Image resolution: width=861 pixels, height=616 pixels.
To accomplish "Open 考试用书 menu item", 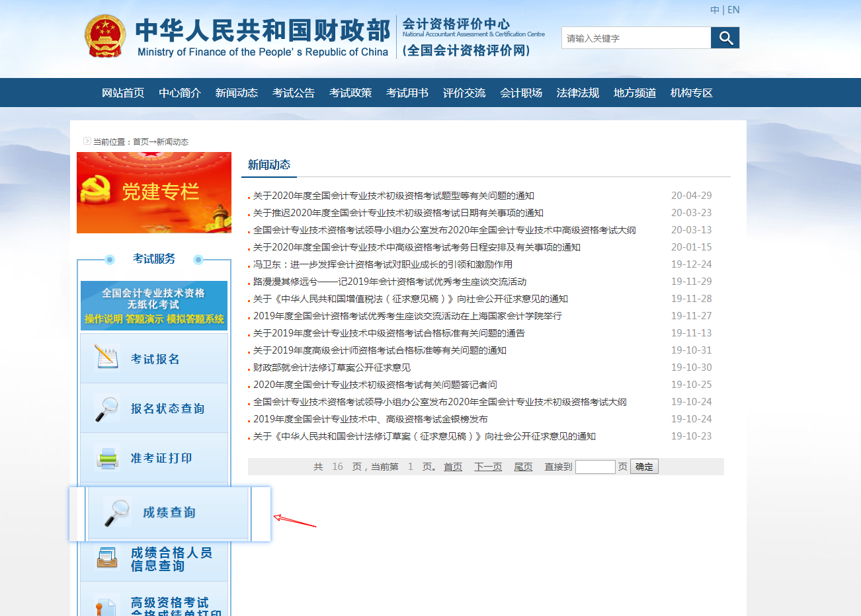I will [x=407, y=93].
